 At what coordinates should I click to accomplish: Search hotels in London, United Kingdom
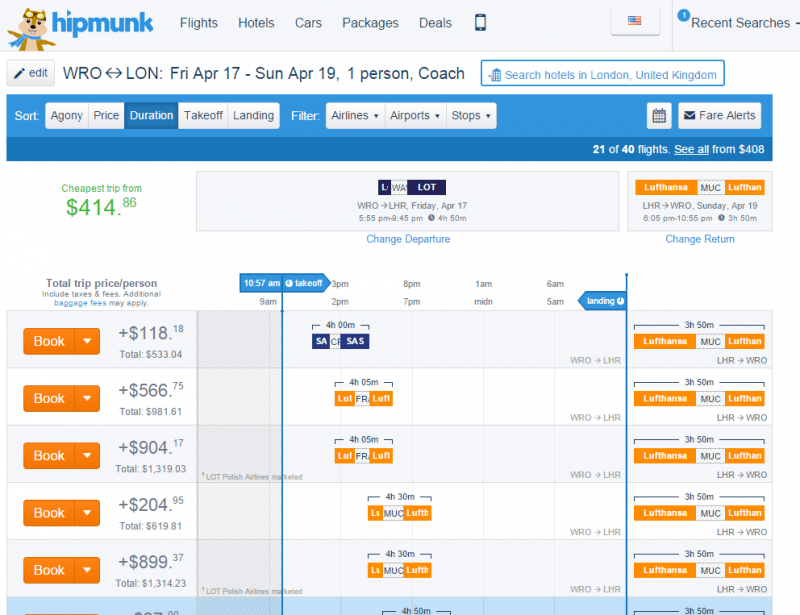[x=603, y=73]
